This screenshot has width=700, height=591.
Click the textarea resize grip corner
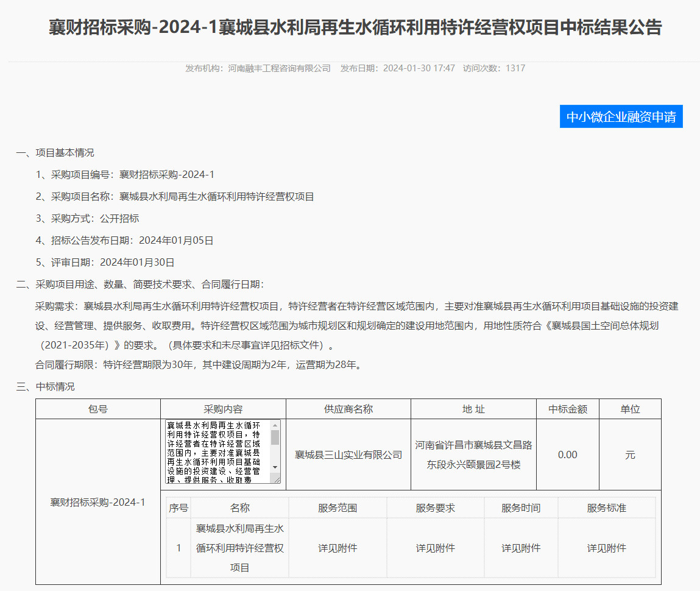coord(277,480)
